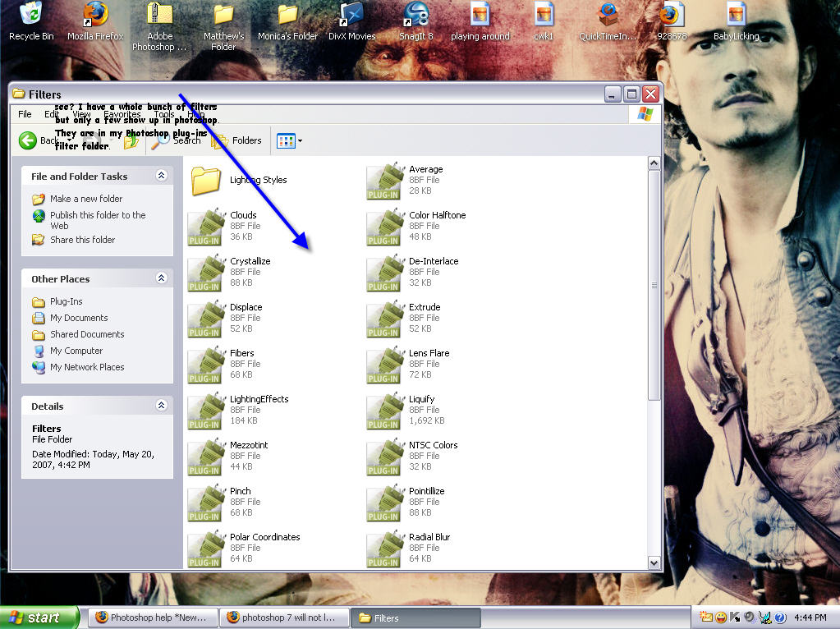Click the help icon in system tray
Screen dimensions: 840x629
click(x=781, y=618)
